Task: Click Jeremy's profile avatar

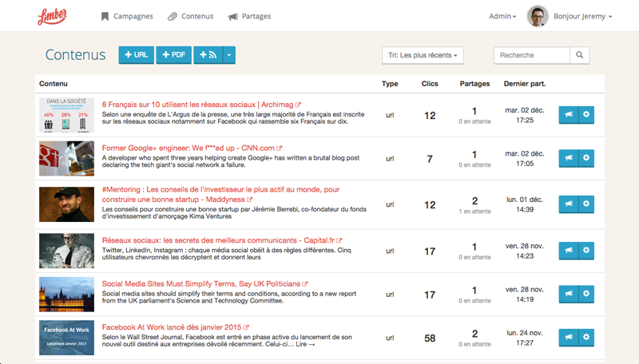Action: [537, 16]
